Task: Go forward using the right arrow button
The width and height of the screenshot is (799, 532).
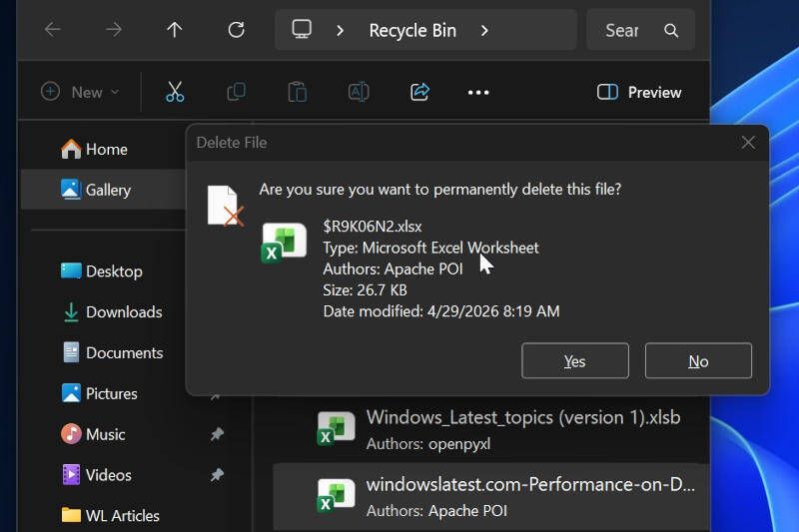Action: [x=114, y=30]
